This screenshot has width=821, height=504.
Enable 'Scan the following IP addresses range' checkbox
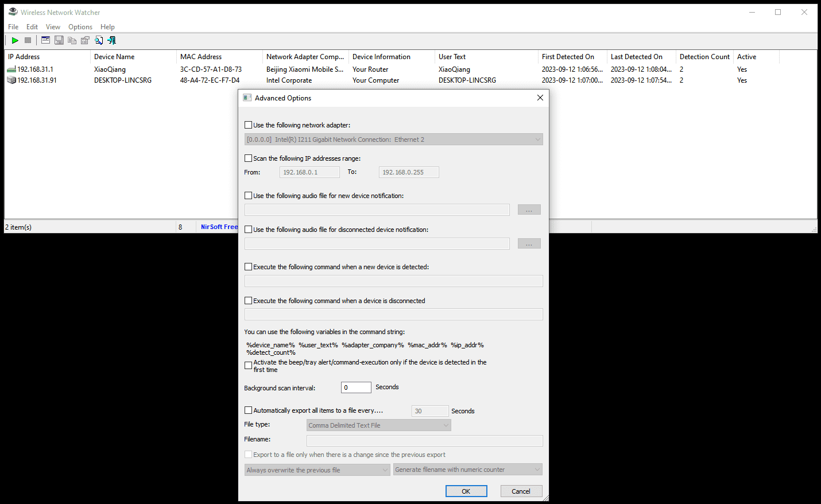point(249,158)
